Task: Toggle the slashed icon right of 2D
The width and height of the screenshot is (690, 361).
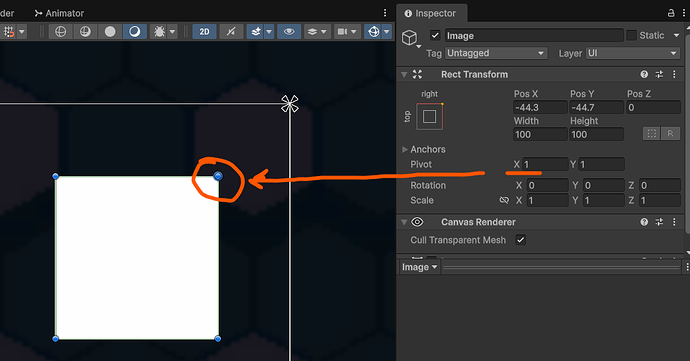Action: point(231,32)
